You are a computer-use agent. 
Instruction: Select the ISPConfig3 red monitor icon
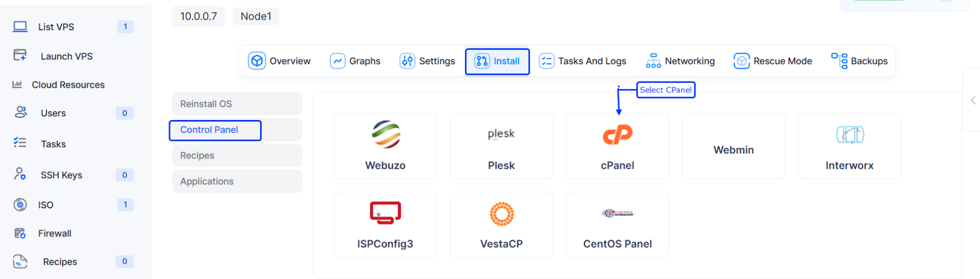pyautogui.click(x=386, y=213)
